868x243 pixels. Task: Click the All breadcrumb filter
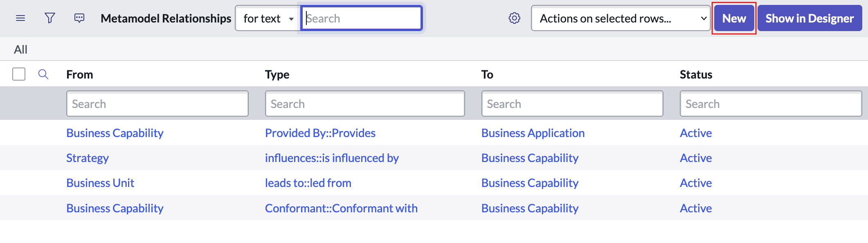pos(20,49)
